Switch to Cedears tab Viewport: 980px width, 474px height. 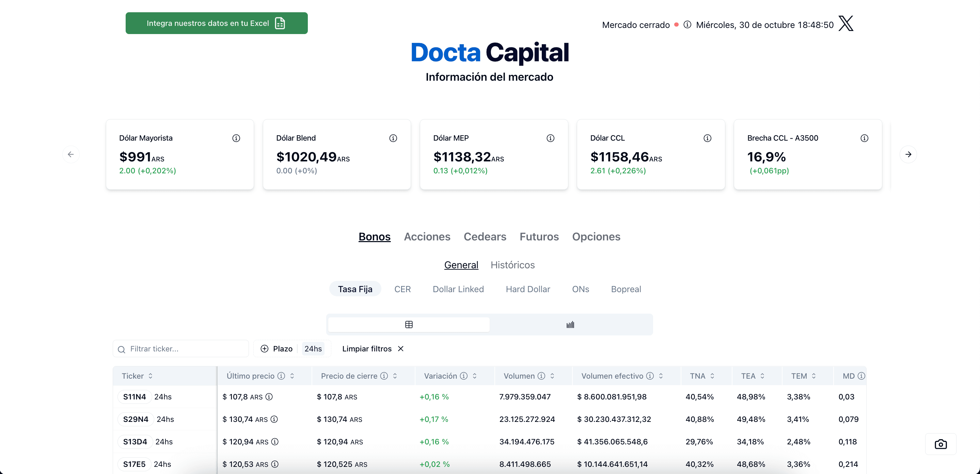point(485,237)
